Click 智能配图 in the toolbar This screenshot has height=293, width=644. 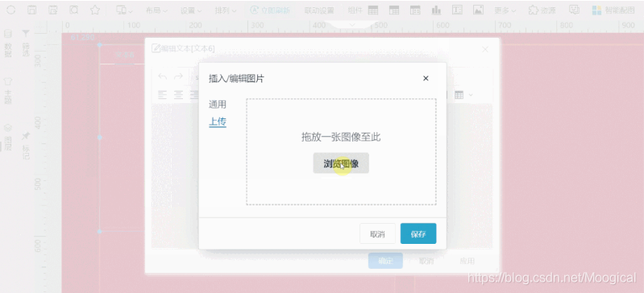613,10
